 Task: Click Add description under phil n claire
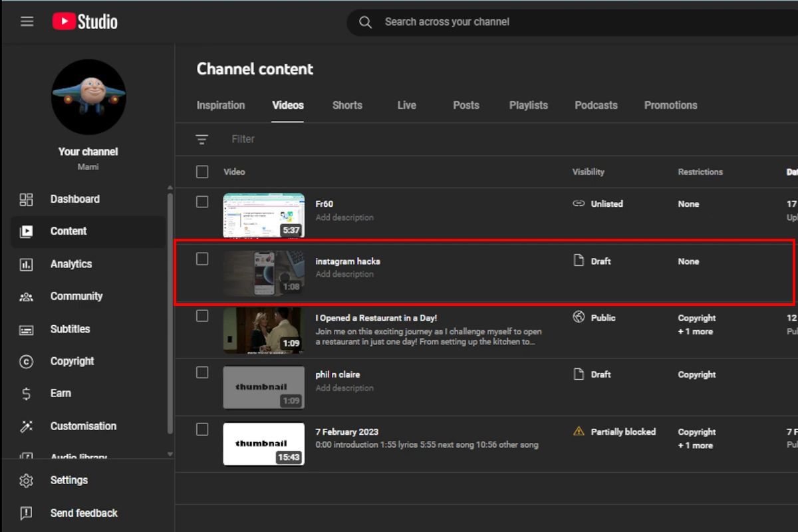(344, 388)
